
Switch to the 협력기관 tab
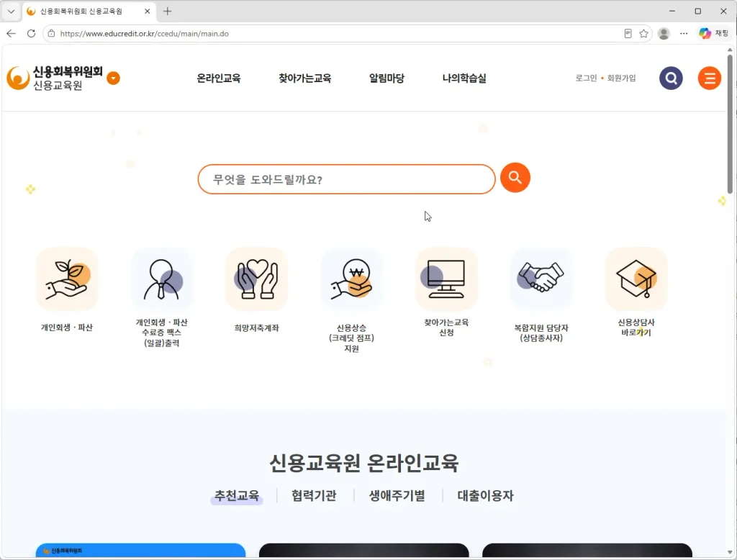[314, 496]
